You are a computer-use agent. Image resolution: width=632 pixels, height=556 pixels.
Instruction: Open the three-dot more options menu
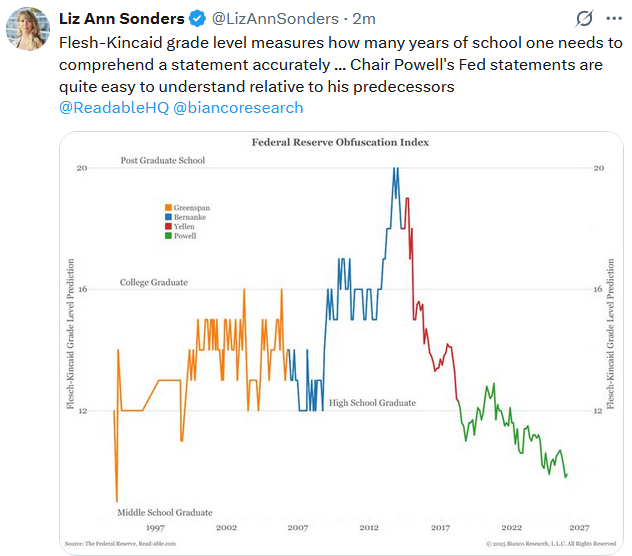tap(612, 19)
